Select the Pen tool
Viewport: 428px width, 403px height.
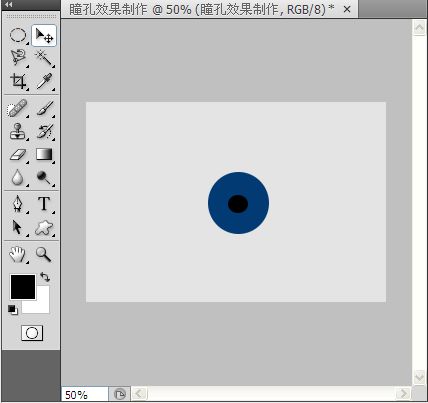click(x=17, y=204)
